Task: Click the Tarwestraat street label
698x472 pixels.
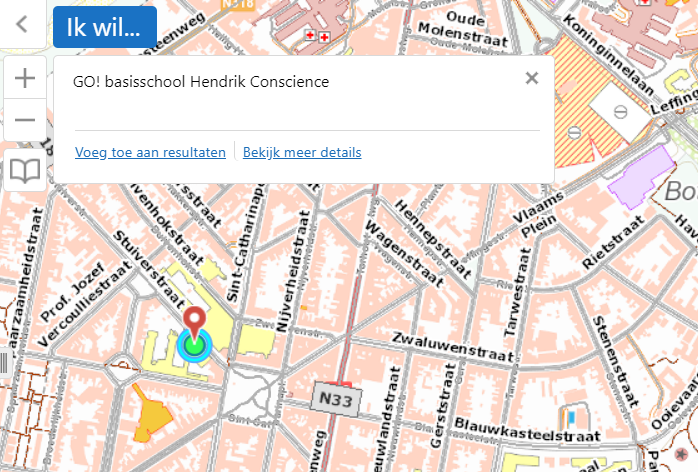Action: tap(518, 292)
